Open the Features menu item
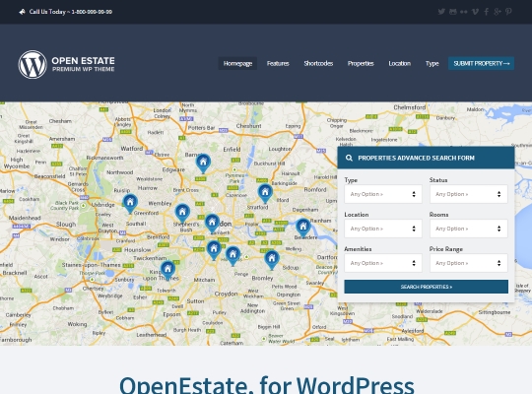This screenshot has height=394, width=532. pos(278,63)
